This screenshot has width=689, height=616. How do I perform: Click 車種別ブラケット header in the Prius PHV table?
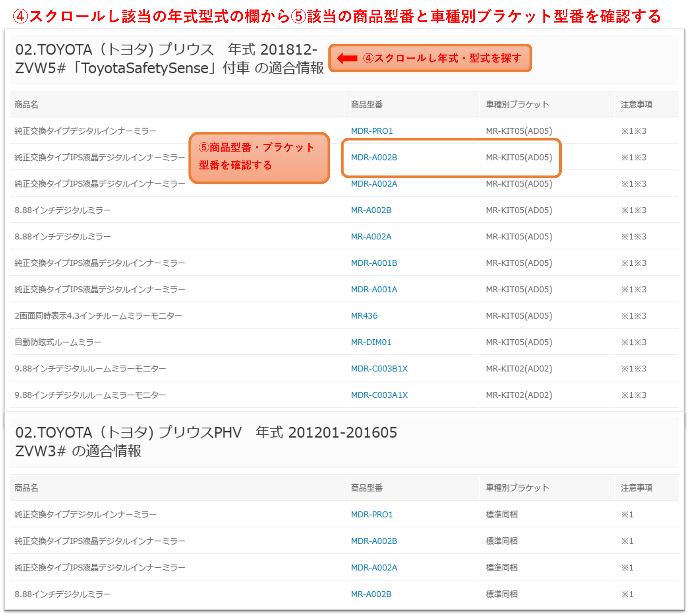(518, 488)
